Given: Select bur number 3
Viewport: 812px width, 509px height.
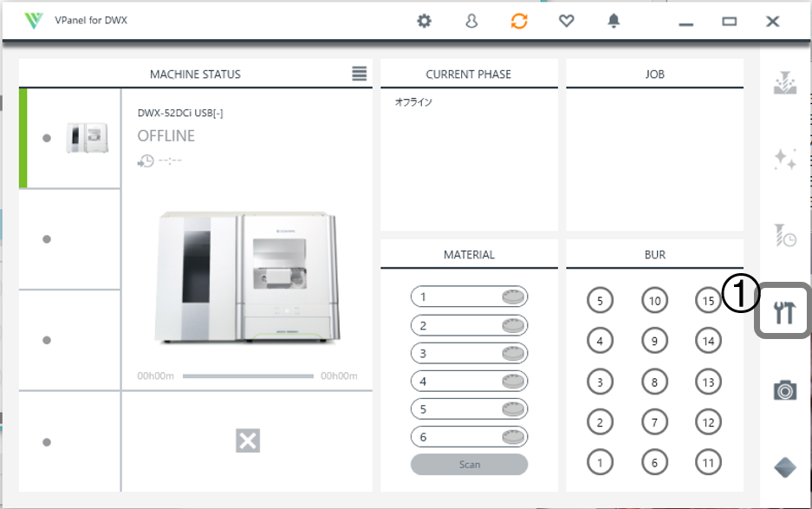Looking at the screenshot, I should click(x=600, y=382).
